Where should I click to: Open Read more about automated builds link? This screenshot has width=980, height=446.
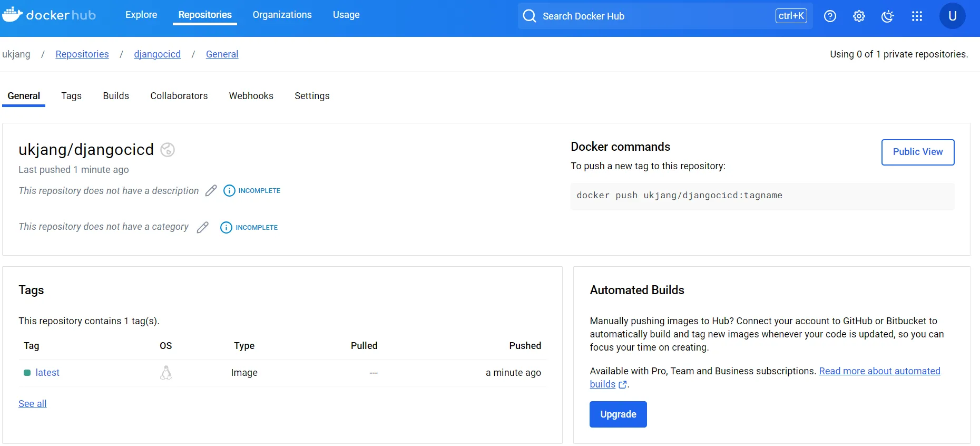pos(879,371)
